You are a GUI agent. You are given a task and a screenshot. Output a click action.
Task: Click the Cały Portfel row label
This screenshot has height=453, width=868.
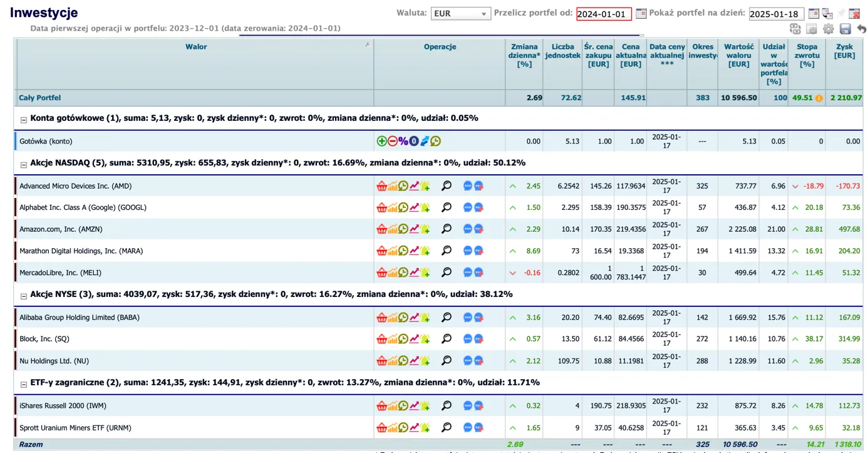[x=39, y=98]
